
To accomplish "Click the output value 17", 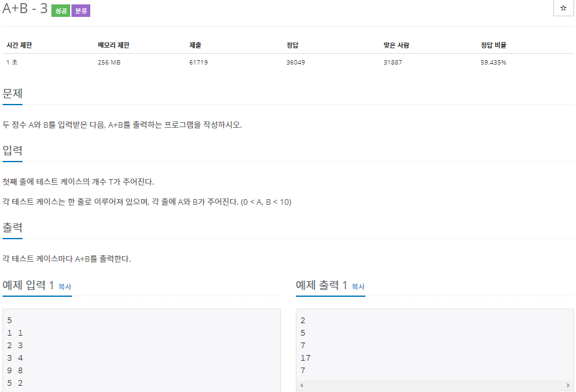I will click(x=306, y=358).
